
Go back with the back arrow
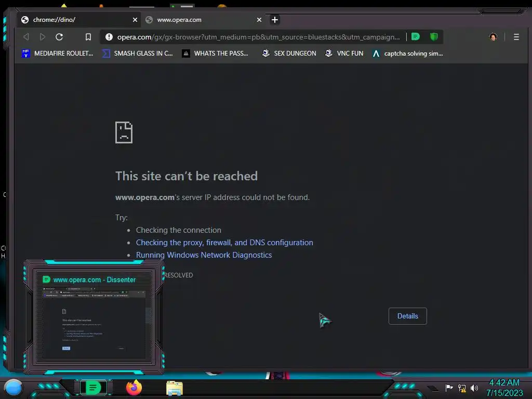click(x=26, y=37)
